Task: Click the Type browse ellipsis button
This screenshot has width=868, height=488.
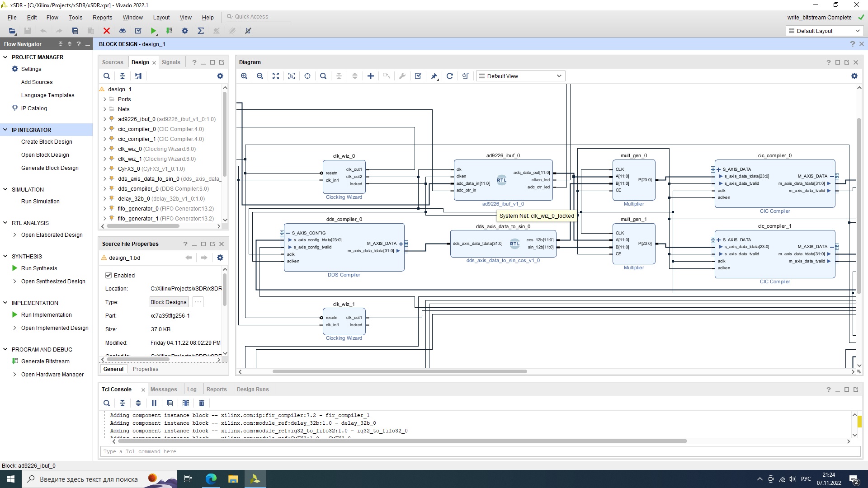Action: 198,302
